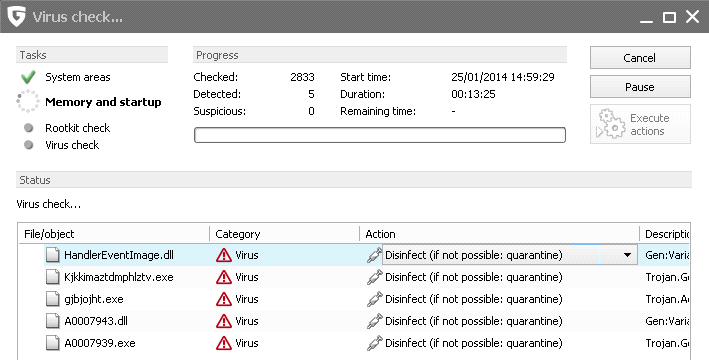Click the syringe icon in Kjkkimaztdmphlztv.exe row
Screen dimensions: 709x360
(x=374, y=277)
